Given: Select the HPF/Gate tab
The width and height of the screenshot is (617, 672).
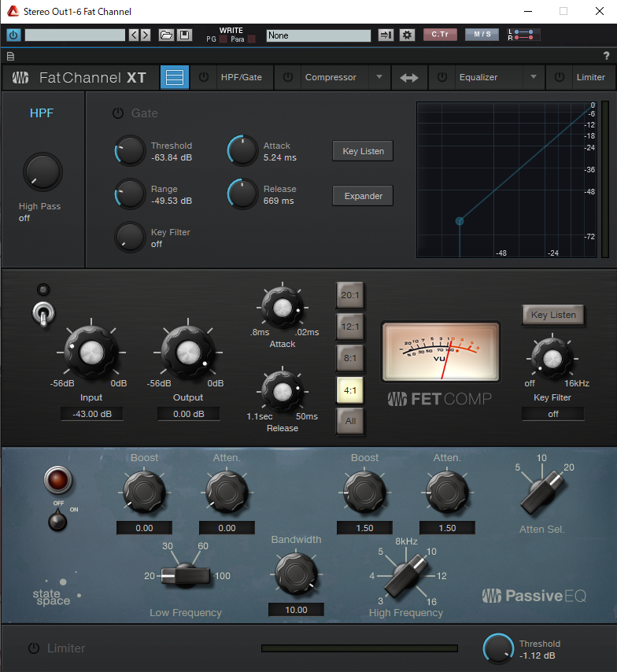Looking at the screenshot, I should [x=242, y=78].
